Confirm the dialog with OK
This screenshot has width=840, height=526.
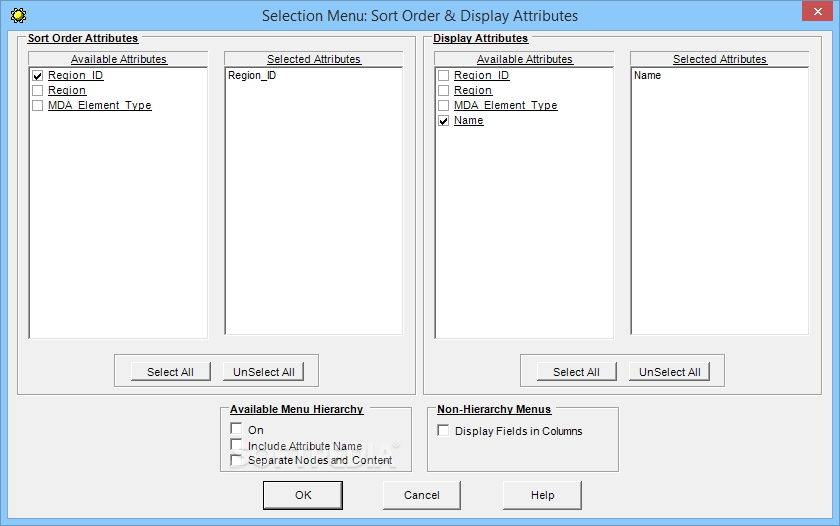[303, 495]
